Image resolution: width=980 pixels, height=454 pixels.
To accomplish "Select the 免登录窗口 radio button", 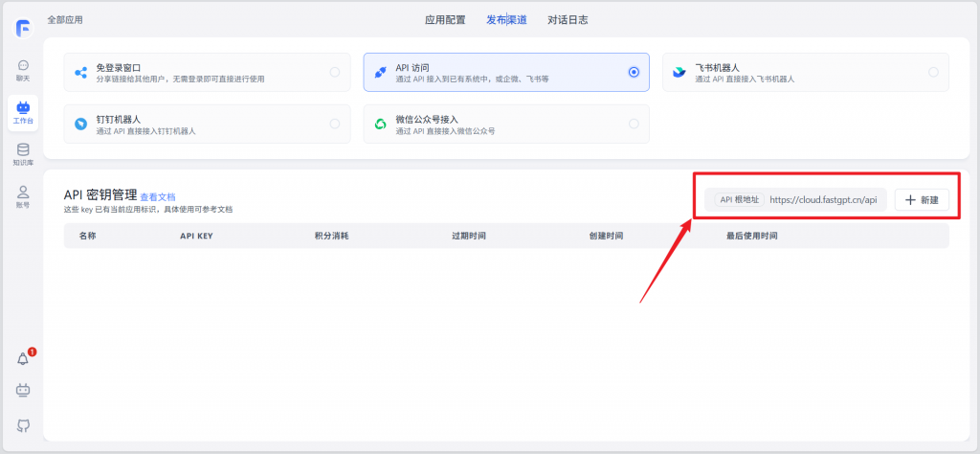I will pos(334,72).
